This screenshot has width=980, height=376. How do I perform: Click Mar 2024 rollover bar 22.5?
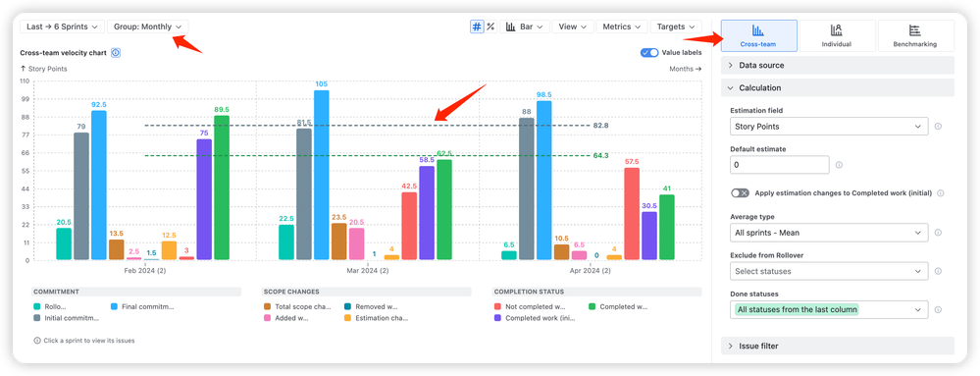pos(286,242)
